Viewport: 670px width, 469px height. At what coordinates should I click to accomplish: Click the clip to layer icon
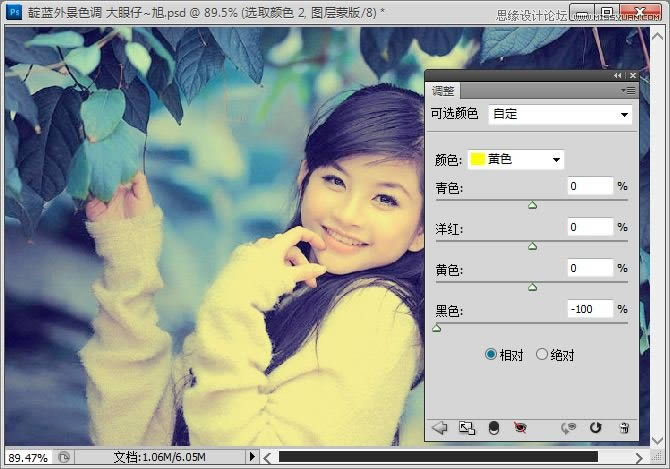pos(493,427)
